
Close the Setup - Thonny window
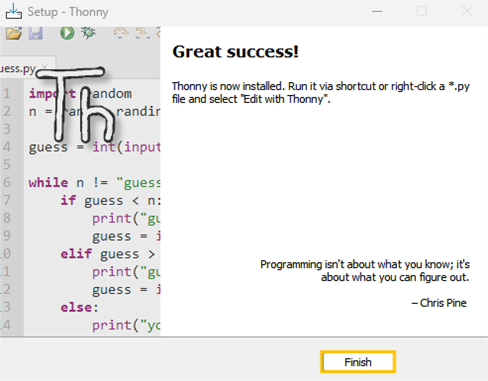coord(467,11)
